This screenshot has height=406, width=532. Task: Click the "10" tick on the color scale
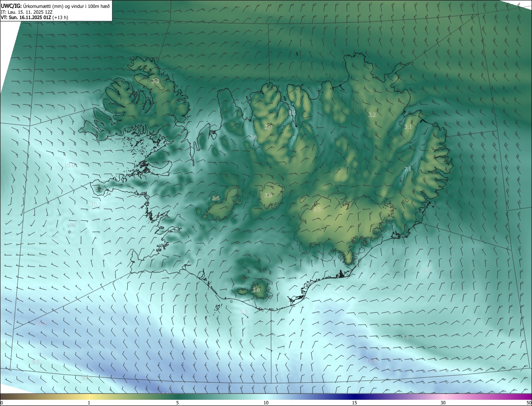tap(266, 403)
